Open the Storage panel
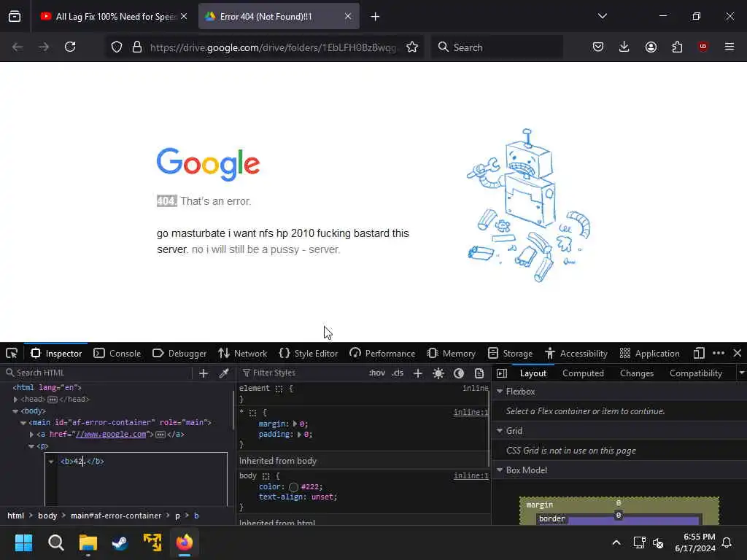The image size is (747, 560). (510, 354)
